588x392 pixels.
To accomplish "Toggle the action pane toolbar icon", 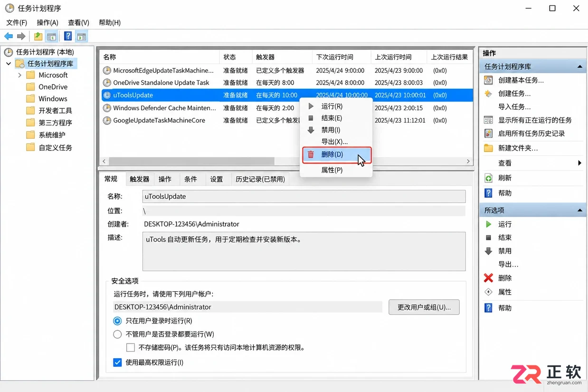I will click(x=81, y=36).
